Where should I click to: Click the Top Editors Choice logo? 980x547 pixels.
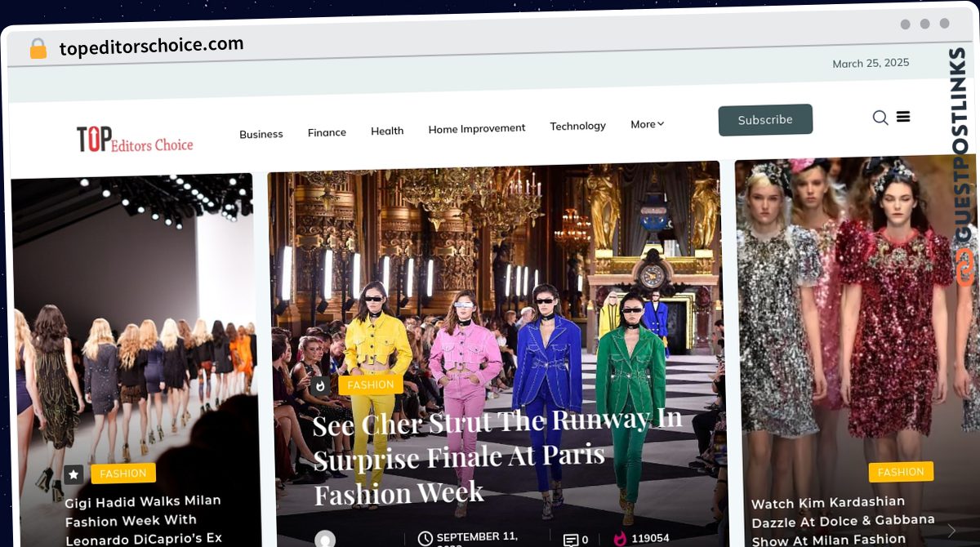click(135, 140)
